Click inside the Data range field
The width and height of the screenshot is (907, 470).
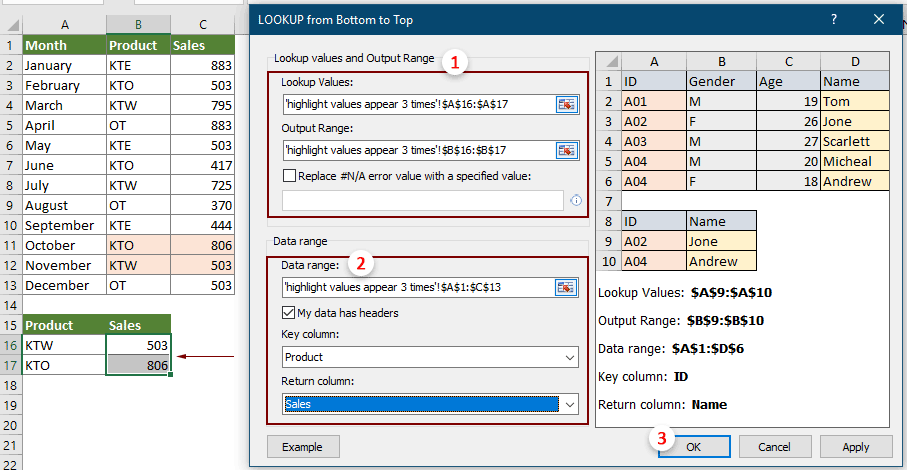pos(417,288)
